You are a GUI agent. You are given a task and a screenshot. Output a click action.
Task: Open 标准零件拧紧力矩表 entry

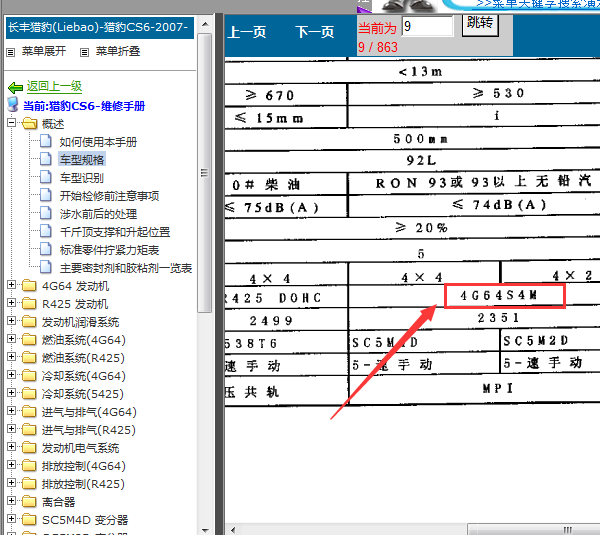[109, 250]
